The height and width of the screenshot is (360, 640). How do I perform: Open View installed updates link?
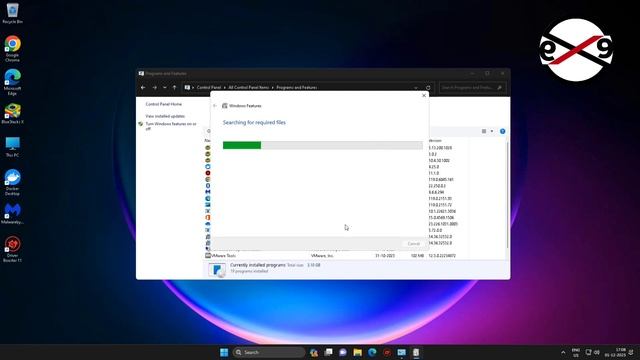(165, 116)
